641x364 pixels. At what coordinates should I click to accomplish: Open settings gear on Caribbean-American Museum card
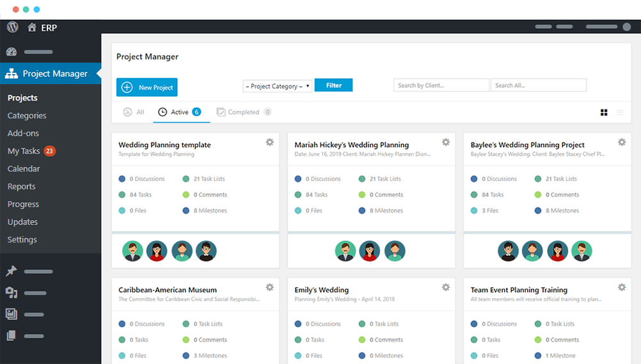pyautogui.click(x=270, y=287)
